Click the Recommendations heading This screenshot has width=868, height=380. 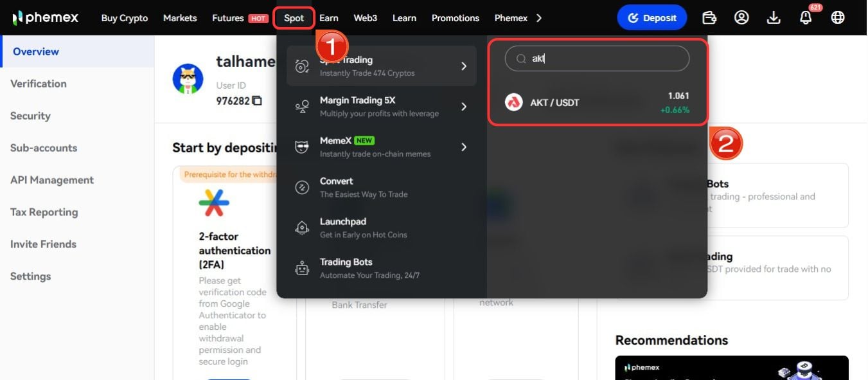click(671, 340)
